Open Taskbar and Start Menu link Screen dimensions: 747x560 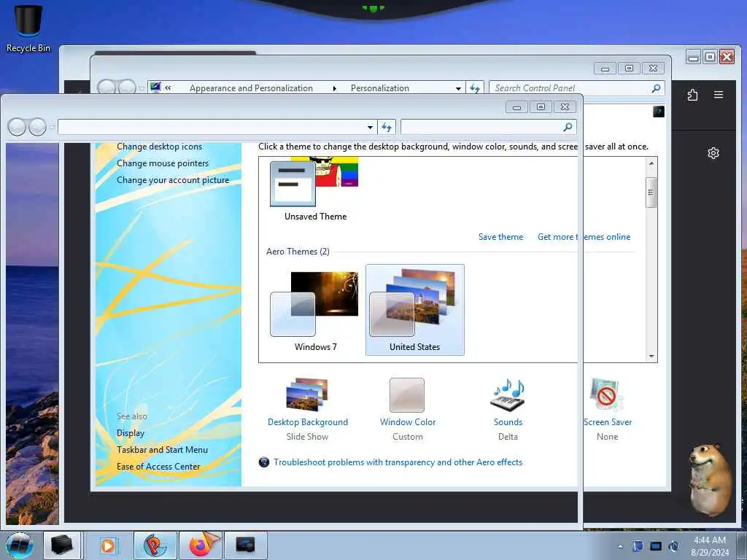click(162, 449)
